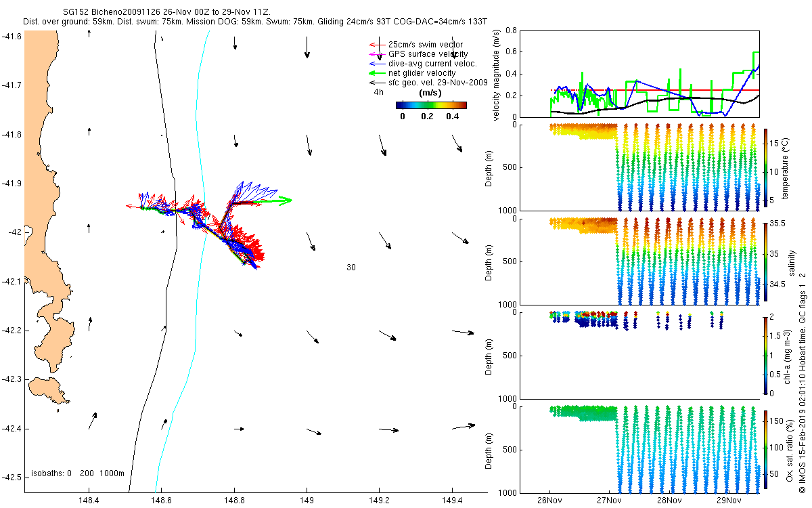The height and width of the screenshot is (508, 812).
Task: Click the temperature colorbar
Action: click(765, 168)
